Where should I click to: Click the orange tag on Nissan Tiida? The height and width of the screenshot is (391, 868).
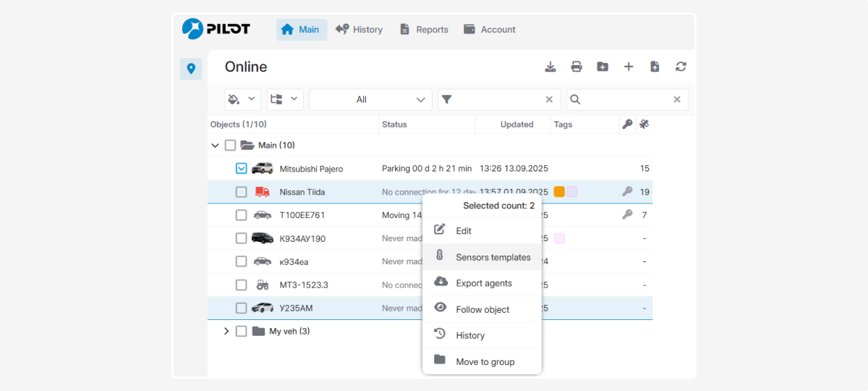click(559, 192)
